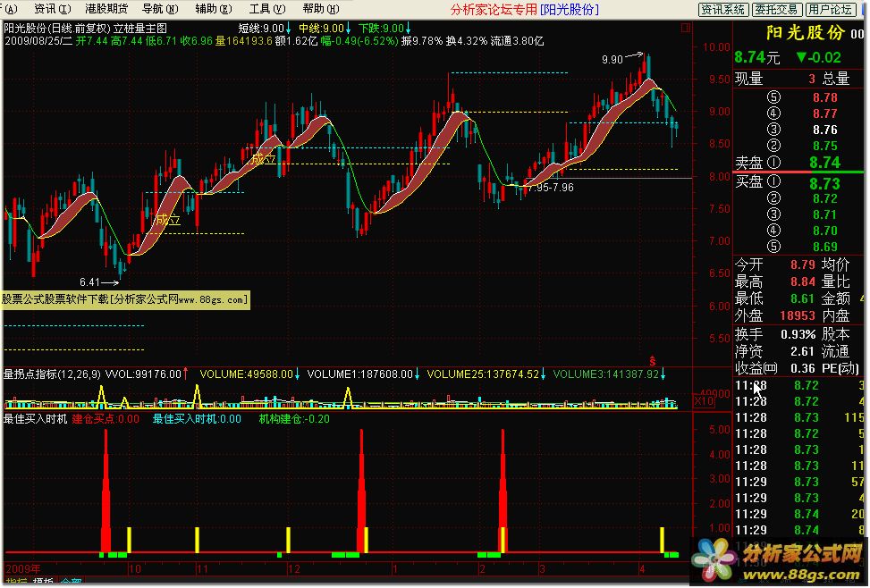Select sell level ② price 8.75

tap(825, 146)
